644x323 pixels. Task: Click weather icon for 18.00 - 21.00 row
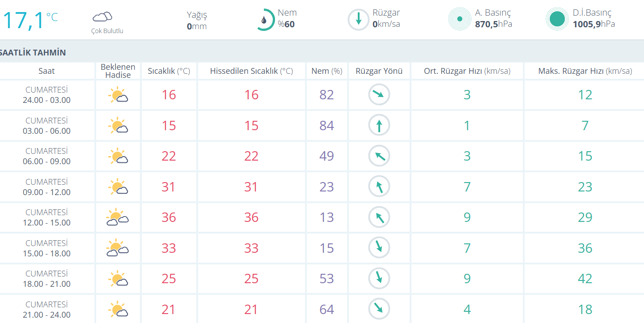118,279
